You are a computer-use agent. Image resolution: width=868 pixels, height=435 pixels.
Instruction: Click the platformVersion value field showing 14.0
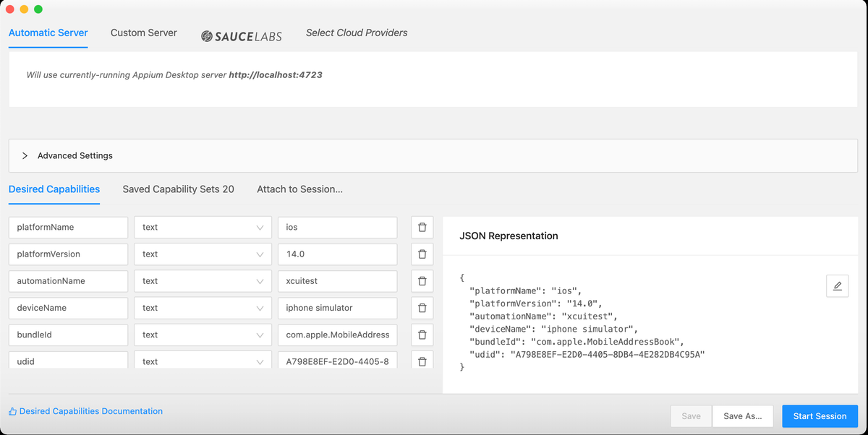pyautogui.click(x=337, y=254)
